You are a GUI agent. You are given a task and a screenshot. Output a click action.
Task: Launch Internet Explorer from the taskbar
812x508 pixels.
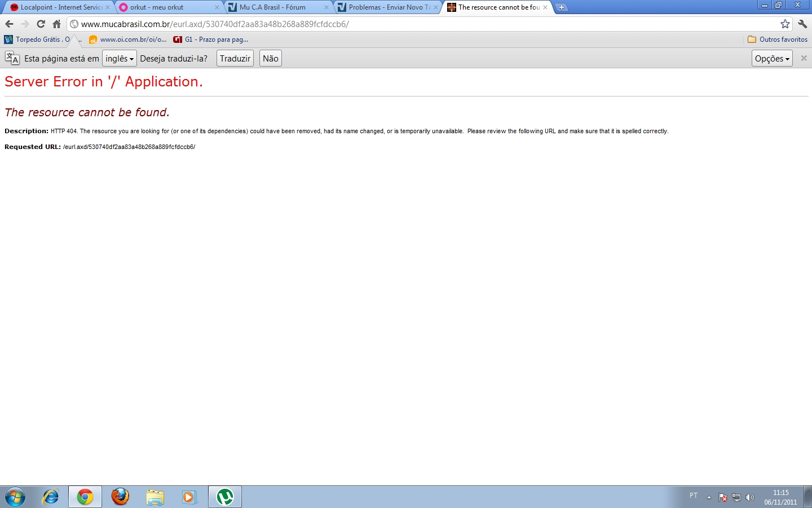[x=51, y=497]
